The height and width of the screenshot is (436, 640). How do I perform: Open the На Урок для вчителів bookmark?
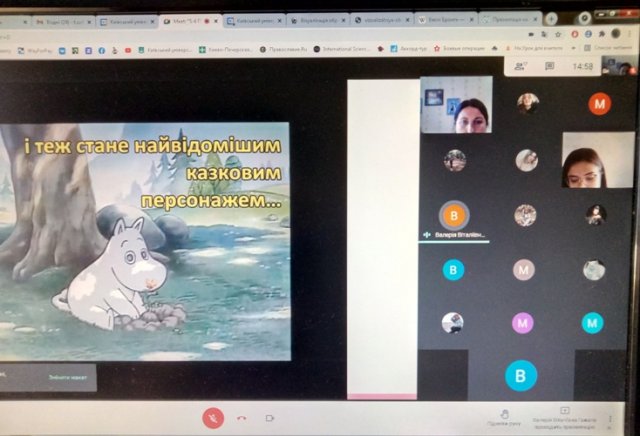coord(534,48)
